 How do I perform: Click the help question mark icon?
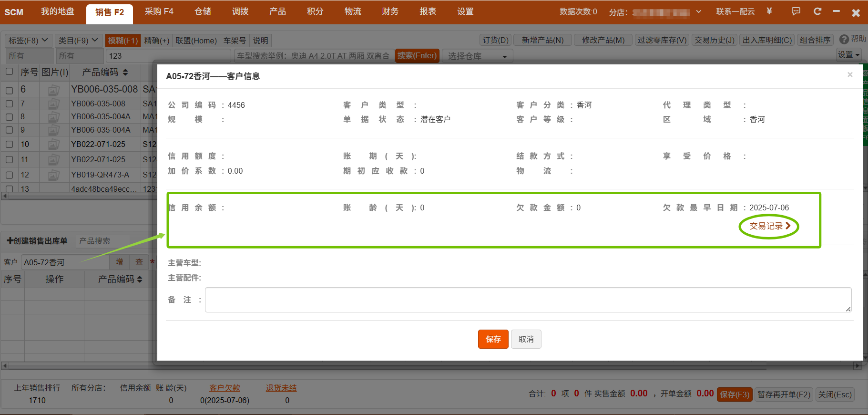(x=844, y=39)
